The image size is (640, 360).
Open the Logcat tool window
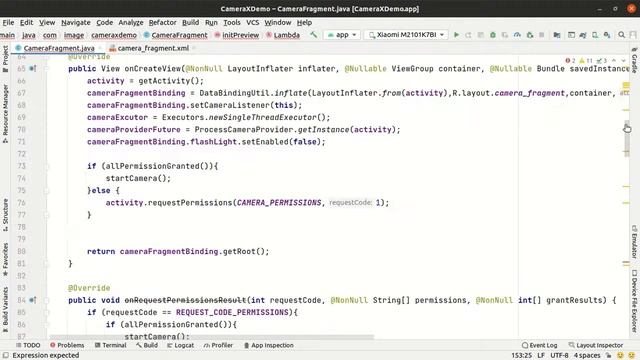180,345
